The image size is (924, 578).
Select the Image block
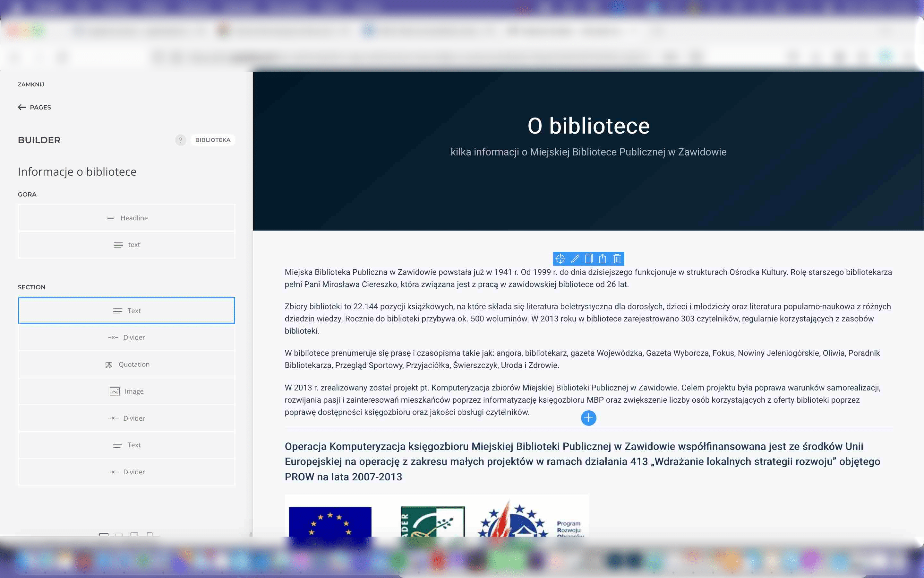(126, 391)
